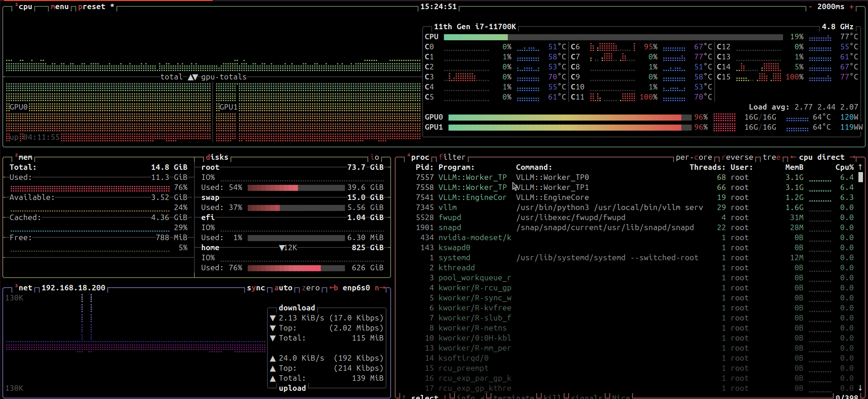Screen dimensions: 868x399
Task: Select process 3 pool_workqueue_r
Action: [x=628, y=278]
